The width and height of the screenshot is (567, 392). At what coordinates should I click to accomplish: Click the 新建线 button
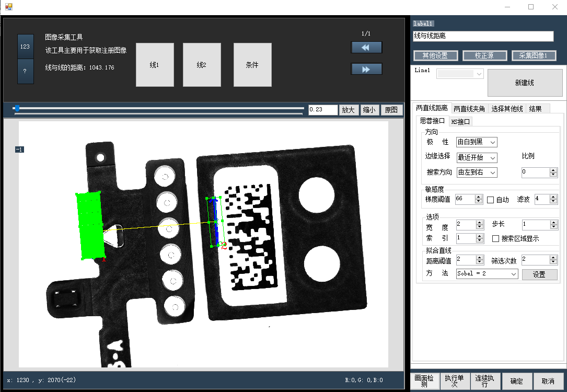coord(524,83)
